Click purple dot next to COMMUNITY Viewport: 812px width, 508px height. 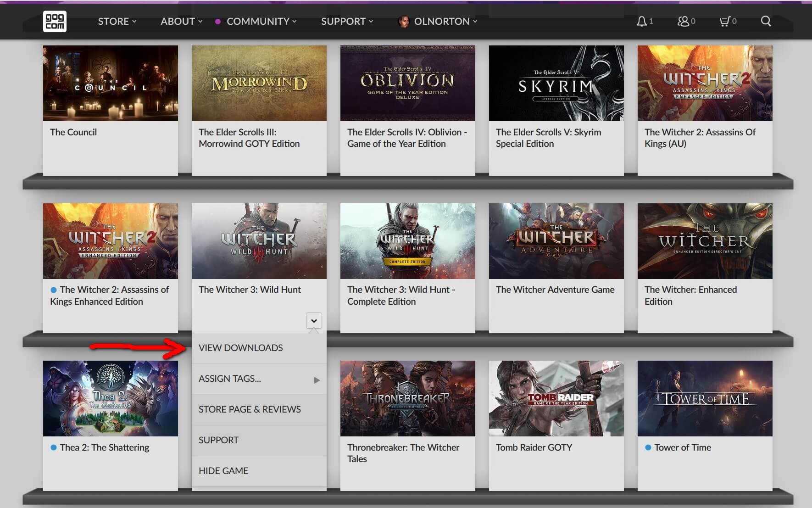[x=218, y=21]
